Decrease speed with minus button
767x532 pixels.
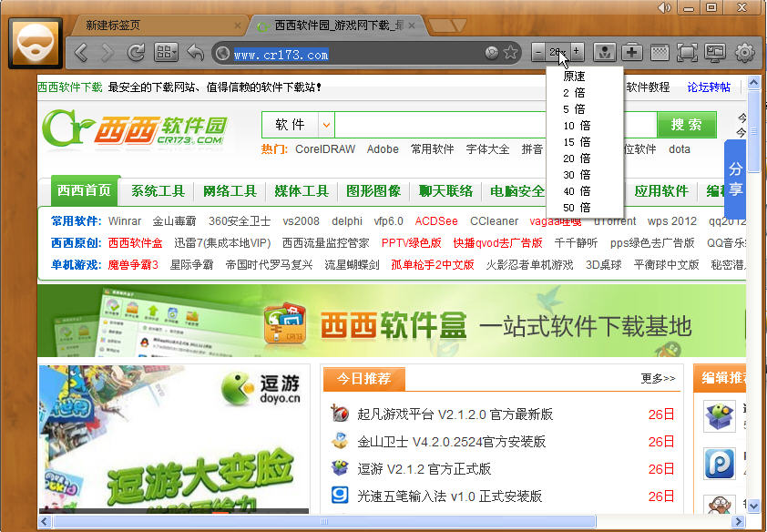click(538, 52)
